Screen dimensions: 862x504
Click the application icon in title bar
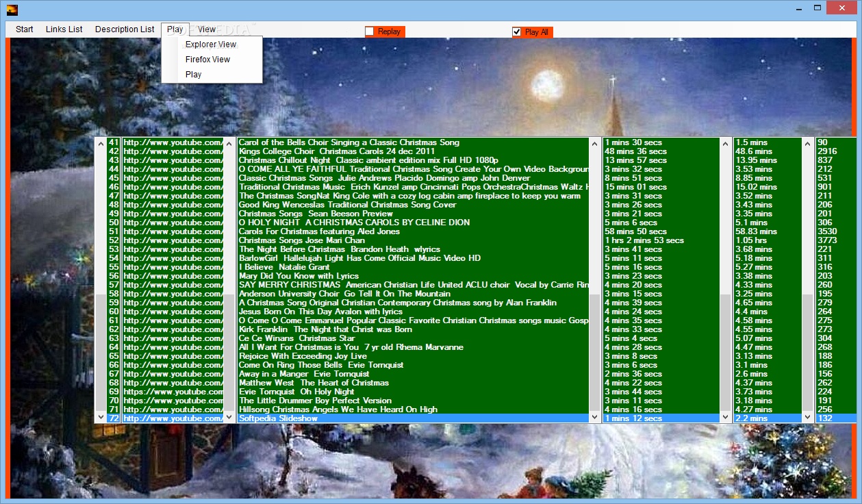coord(12,9)
